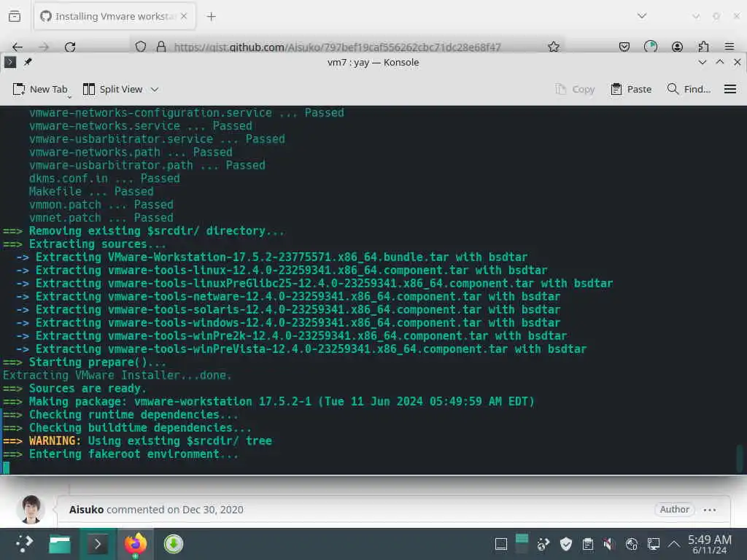
Task: Open Firefox extensions puzzle icon
Action: [703, 47]
